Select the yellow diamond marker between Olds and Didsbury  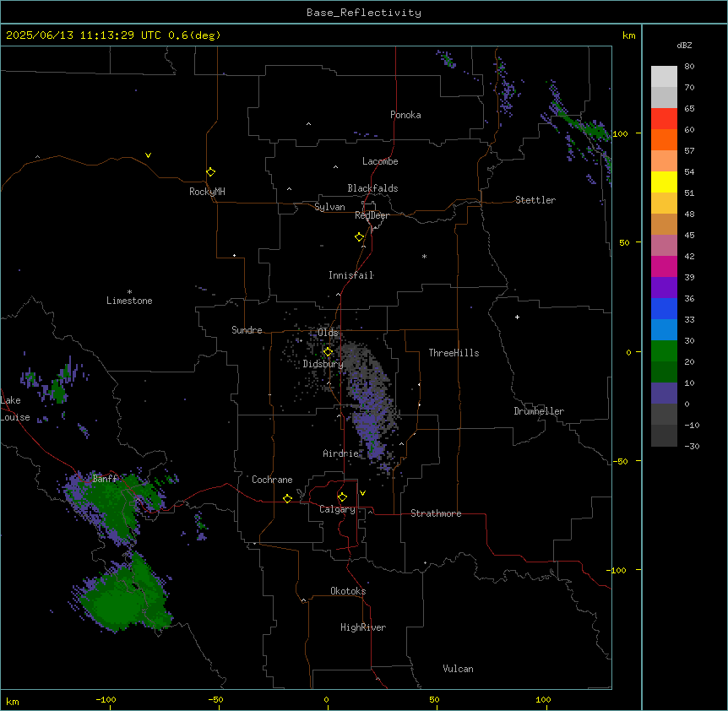coord(329,352)
